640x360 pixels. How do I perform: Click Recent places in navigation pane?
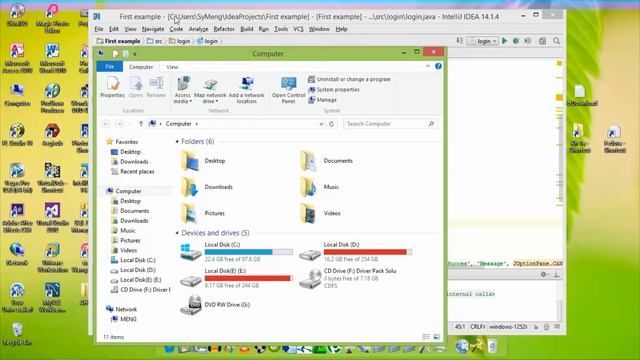coord(133,171)
